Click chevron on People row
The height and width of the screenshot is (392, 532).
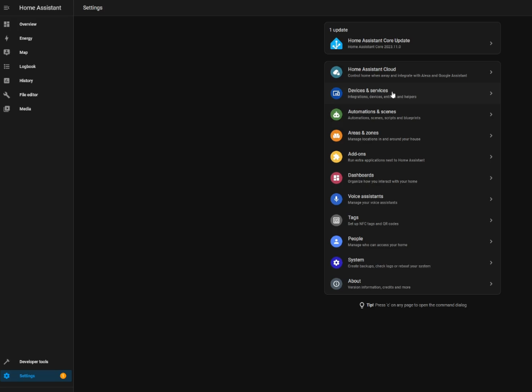coord(491,241)
